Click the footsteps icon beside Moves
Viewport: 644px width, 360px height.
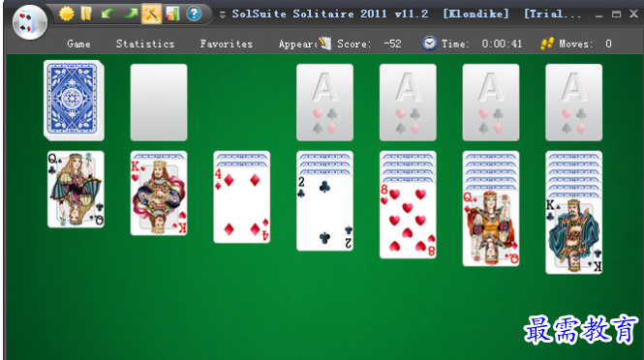(x=547, y=44)
